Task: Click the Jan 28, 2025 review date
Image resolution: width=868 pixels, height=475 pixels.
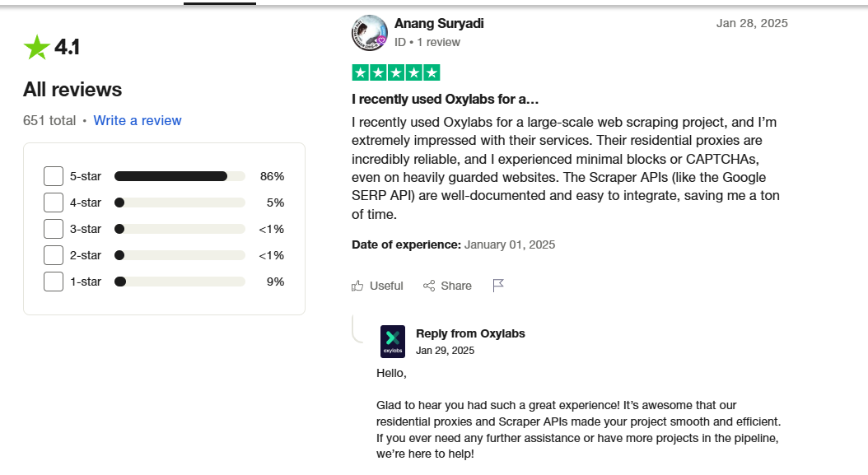Action: (752, 23)
